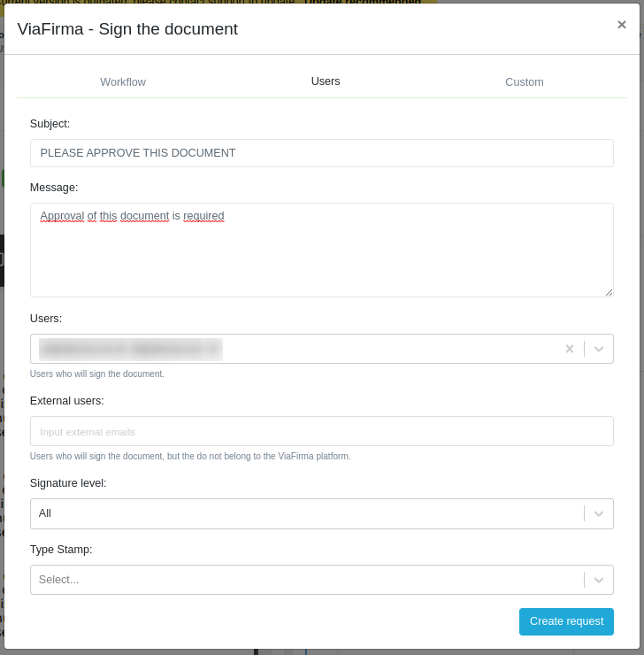The image size is (644, 655).
Task: Grab the Message box resize handle
Action: click(x=609, y=292)
